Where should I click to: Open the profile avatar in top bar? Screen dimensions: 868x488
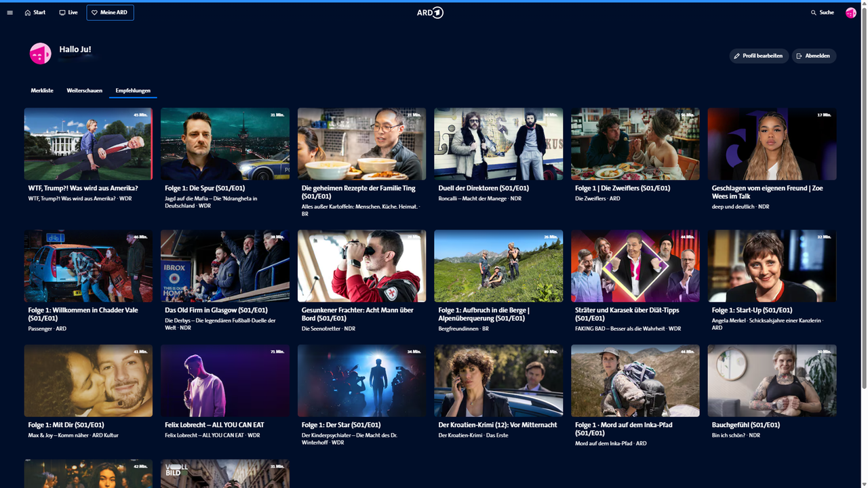pyautogui.click(x=850, y=12)
